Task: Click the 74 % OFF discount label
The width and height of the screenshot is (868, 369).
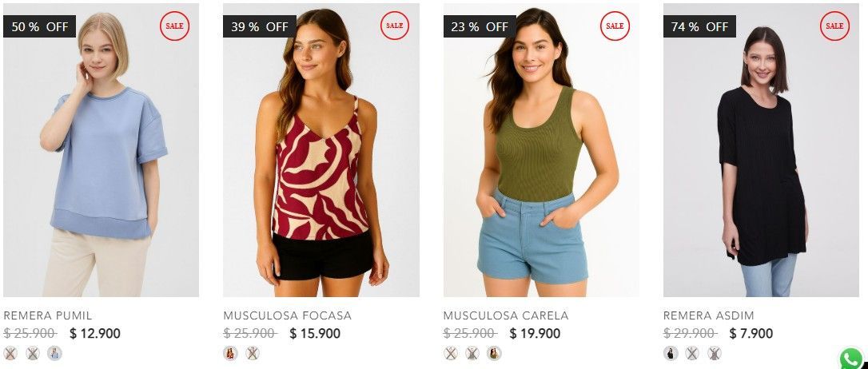Action: [x=699, y=26]
